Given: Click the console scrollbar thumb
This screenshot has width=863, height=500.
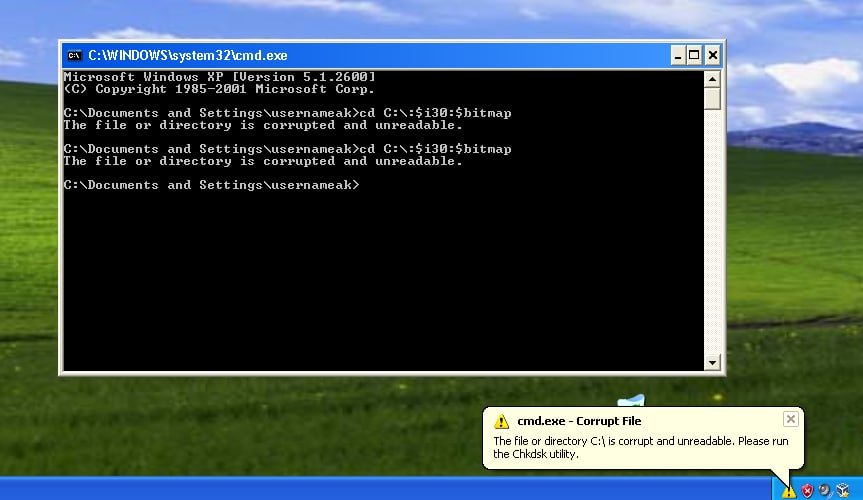Looking at the screenshot, I should coord(712,99).
